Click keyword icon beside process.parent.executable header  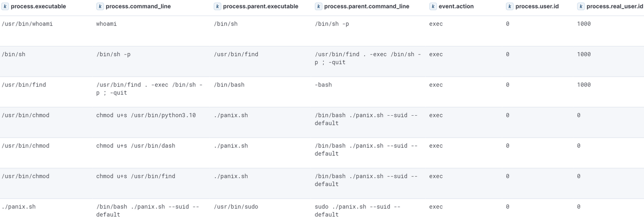pos(217,7)
